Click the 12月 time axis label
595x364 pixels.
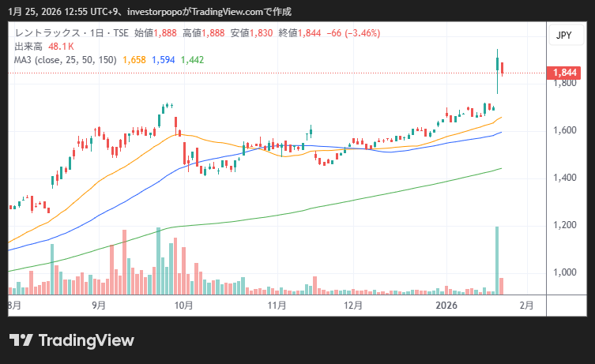tap(353, 305)
